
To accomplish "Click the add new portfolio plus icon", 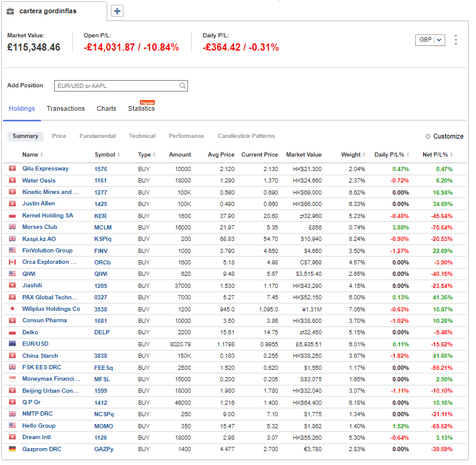I will click(x=117, y=11).
